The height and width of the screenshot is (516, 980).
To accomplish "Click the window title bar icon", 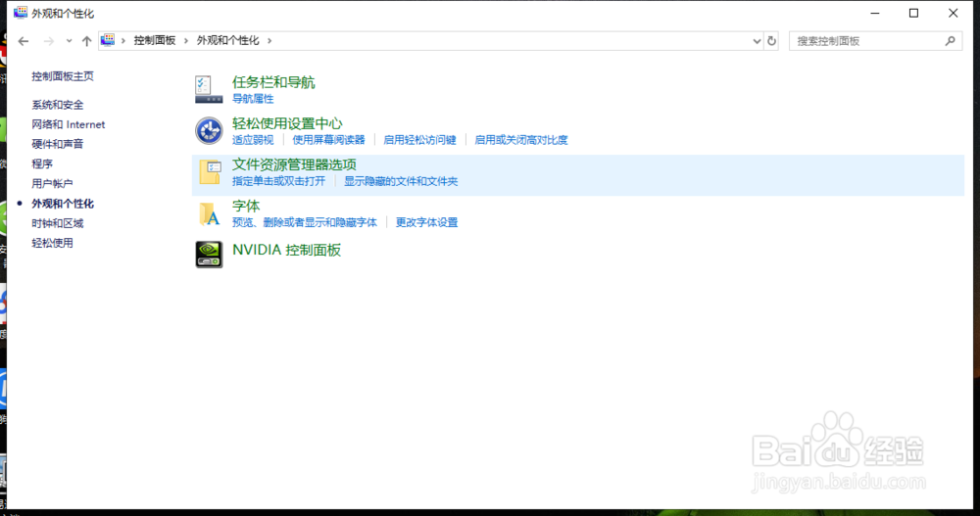I will click(21, 13).
